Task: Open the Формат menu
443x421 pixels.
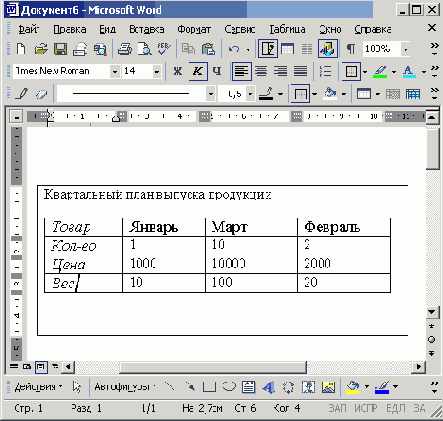Action: 194,29
